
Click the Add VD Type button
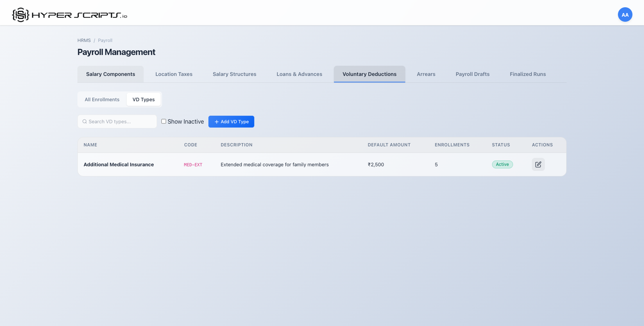tap(231, 121)
